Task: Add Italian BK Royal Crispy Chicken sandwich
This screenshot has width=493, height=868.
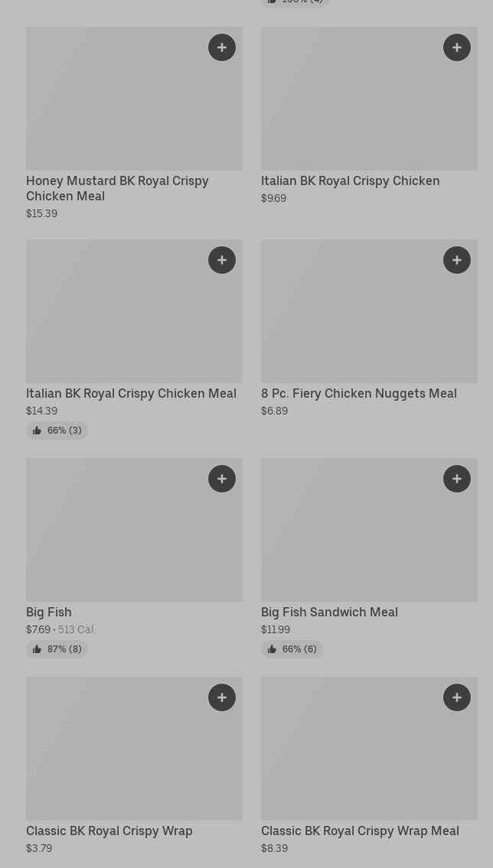Action: [x=457, y=47]
